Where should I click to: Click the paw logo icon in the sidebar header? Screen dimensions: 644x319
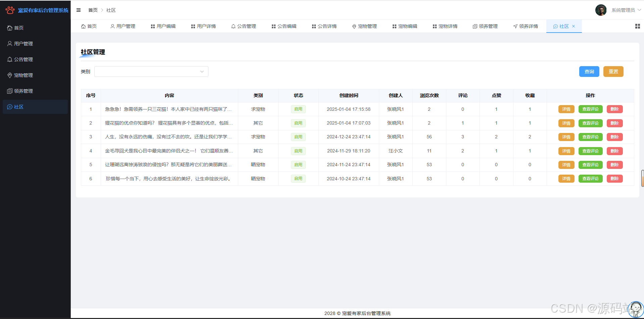pos(10,10)
